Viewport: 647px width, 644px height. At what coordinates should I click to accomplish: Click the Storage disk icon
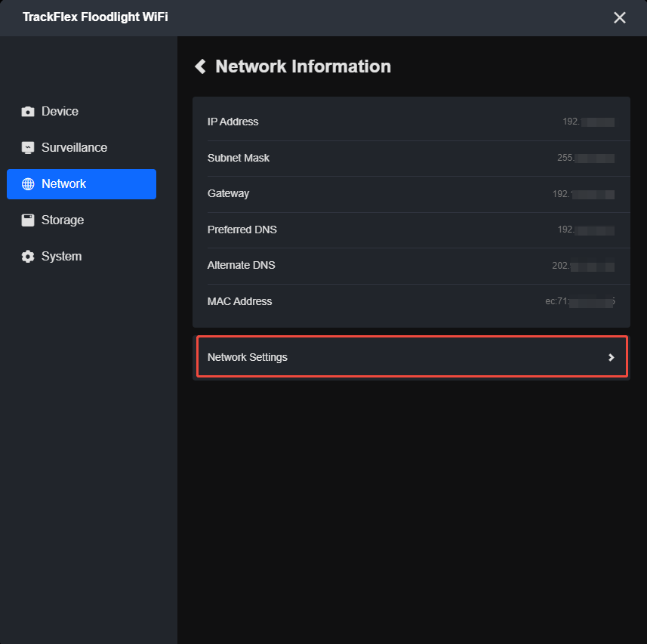28,220
